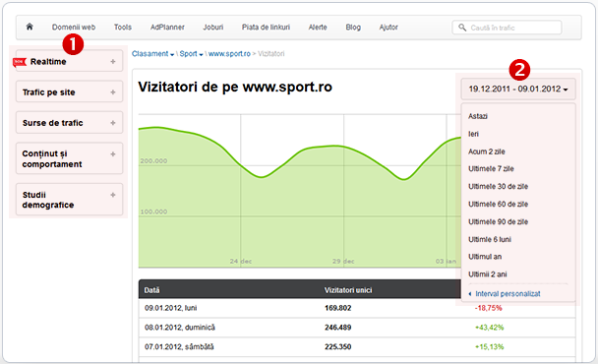Expand the Conținut și comportament section
598x364 pixels.
69,158
